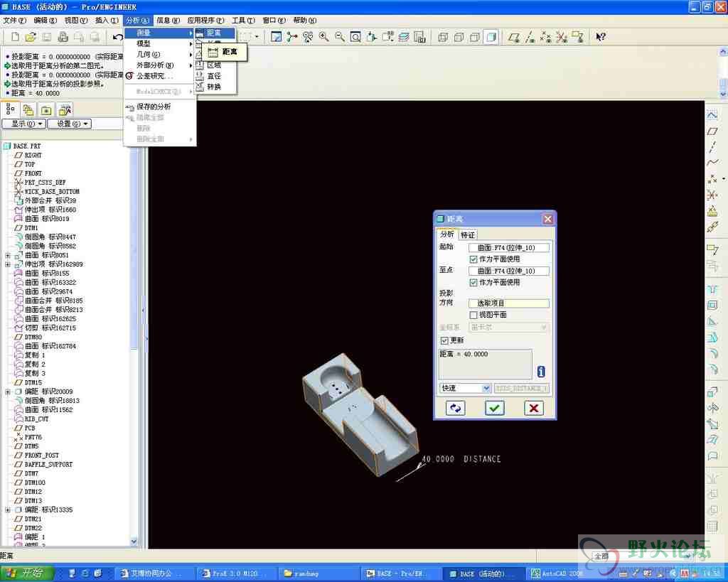
Task: Open 公差研究 from the analysis menu
Action: click(x=160, y=76)
